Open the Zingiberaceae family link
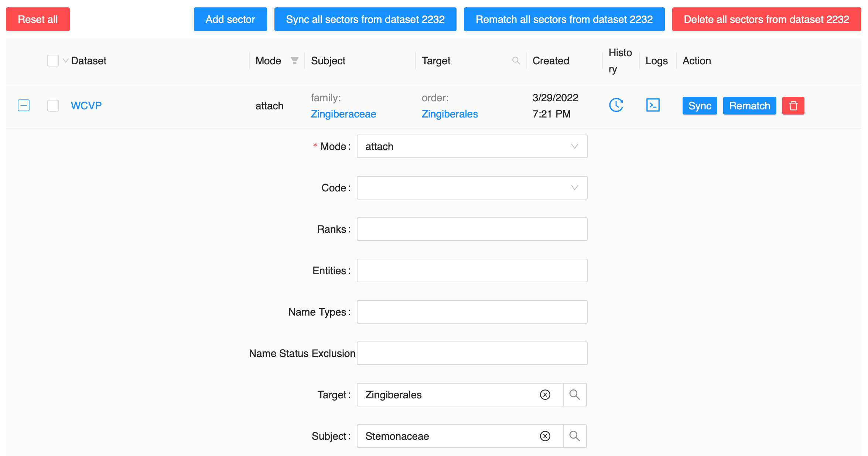The width and height of the screenshot is (868, 456). 344,114
